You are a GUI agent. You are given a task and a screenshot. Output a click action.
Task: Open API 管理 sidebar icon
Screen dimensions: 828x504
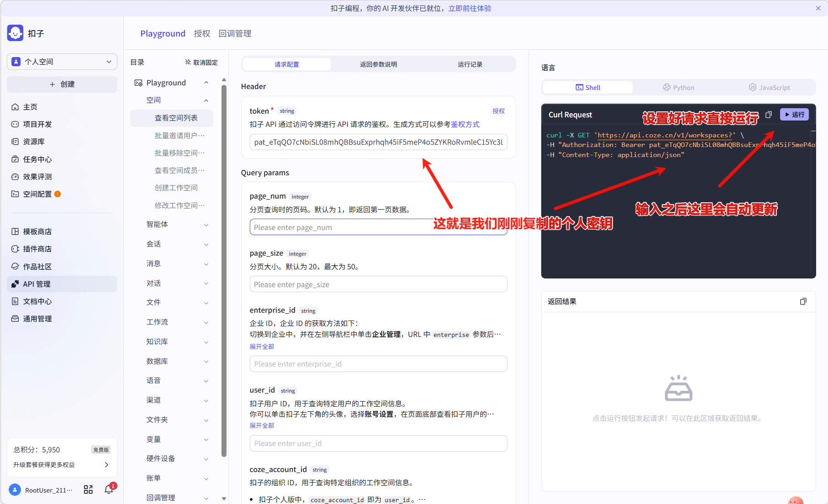(x=15, y=284)
